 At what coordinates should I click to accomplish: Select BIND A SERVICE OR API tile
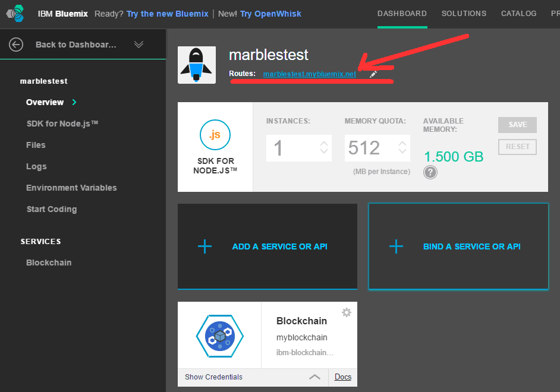point(458,246)
